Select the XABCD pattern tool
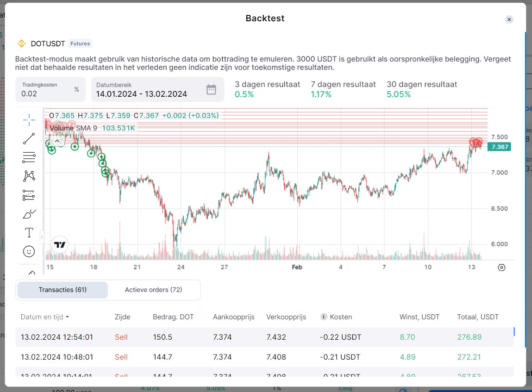532x392 pixels. pyautogui.click(x=29, y=176)
